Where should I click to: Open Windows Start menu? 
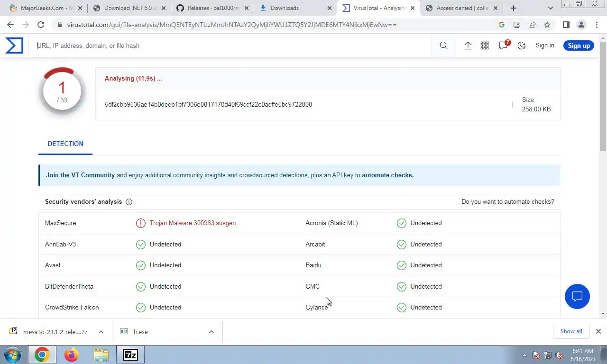pyautogui.click(x=13, y=355)
